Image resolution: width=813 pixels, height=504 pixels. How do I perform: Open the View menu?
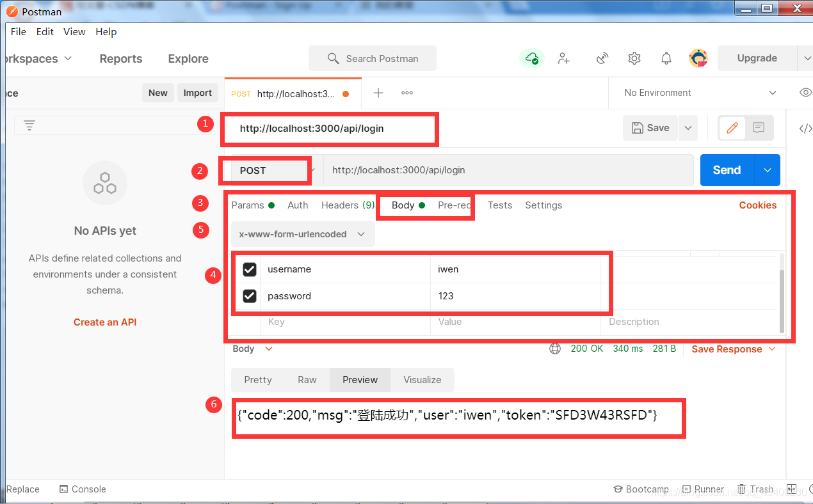(74, 32)
